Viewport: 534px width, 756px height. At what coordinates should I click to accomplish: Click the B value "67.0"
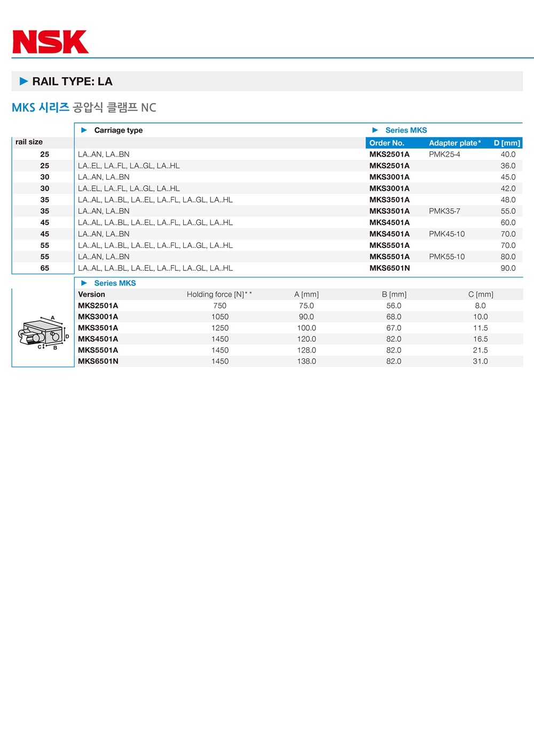394,328
